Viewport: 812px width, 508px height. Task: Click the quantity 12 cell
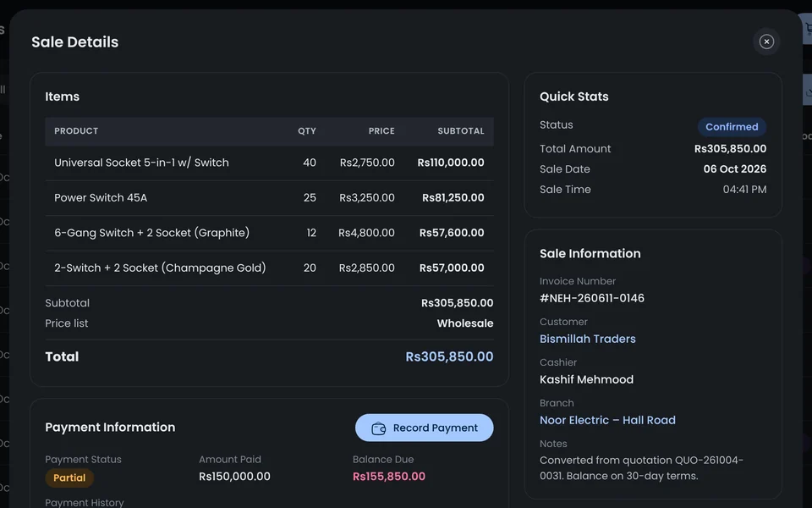(x=311, y=234)
